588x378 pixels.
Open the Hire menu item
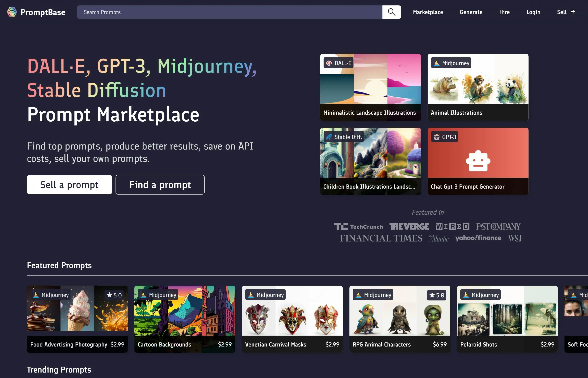click(504, 12)
